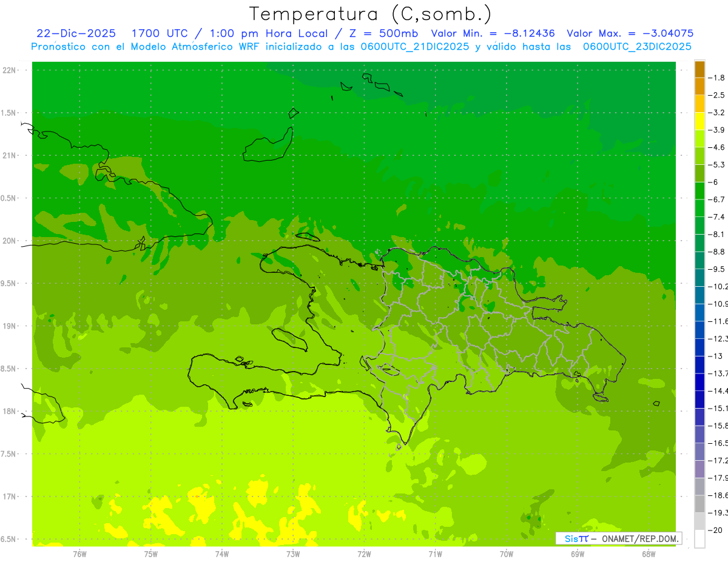
Task: Select the lime swatch between -3.9 and -4.6
Action: point(699,139)
